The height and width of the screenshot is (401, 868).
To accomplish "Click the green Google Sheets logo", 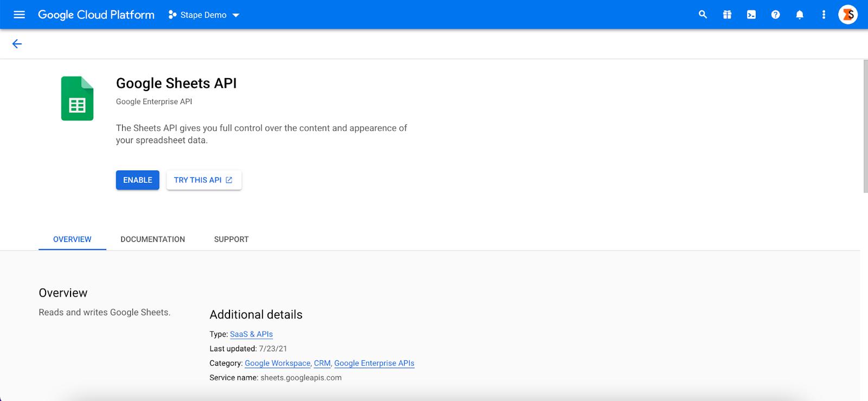I will pos(77,98).
